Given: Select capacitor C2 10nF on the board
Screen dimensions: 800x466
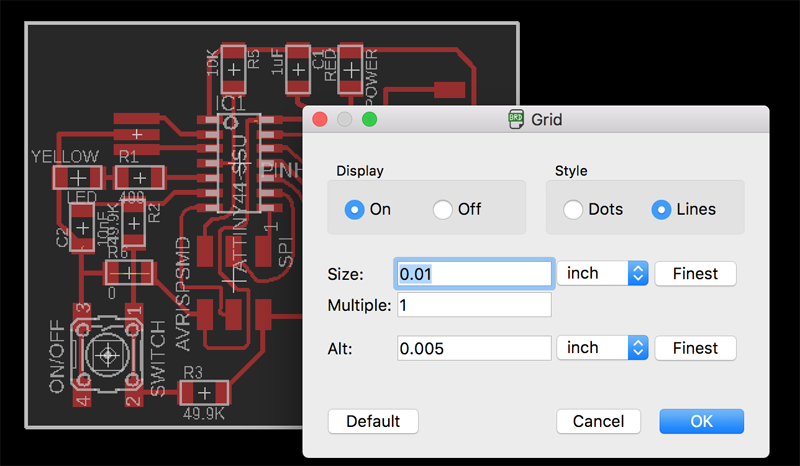Looking at the screenshot, I should [82, 227].
